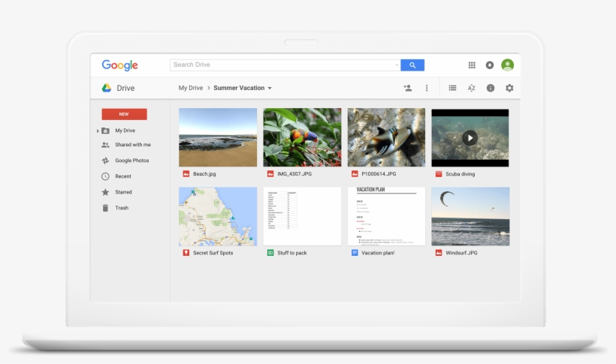Open the notifications bell icon
The height and width of the screenshot is (364, 616).
point(490,65)
